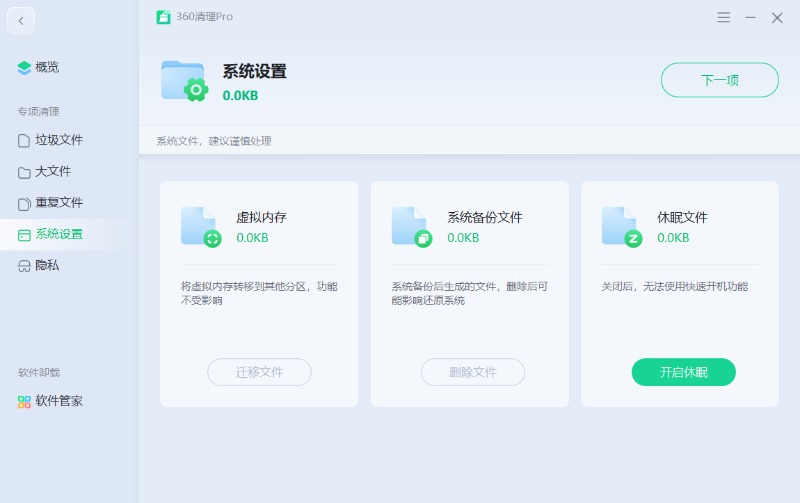This screenshot has height=503, width=800.
Task: Click the 系统设置 page heading
Action: 255,71
